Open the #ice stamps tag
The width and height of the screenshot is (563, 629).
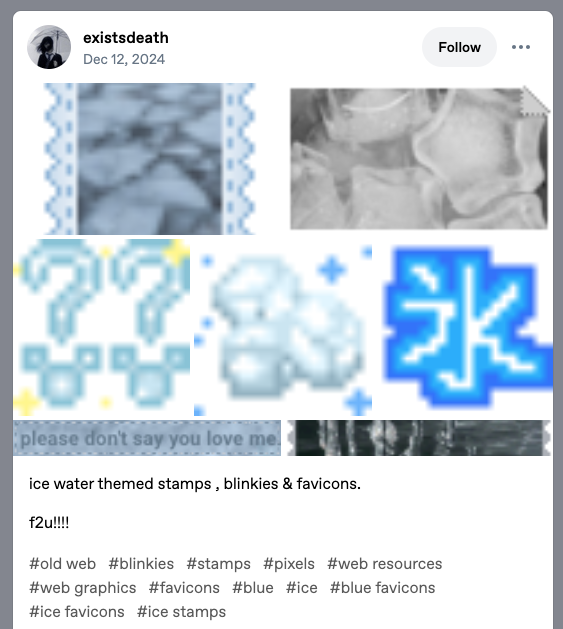pyautogui.click(x=181, y=612)
